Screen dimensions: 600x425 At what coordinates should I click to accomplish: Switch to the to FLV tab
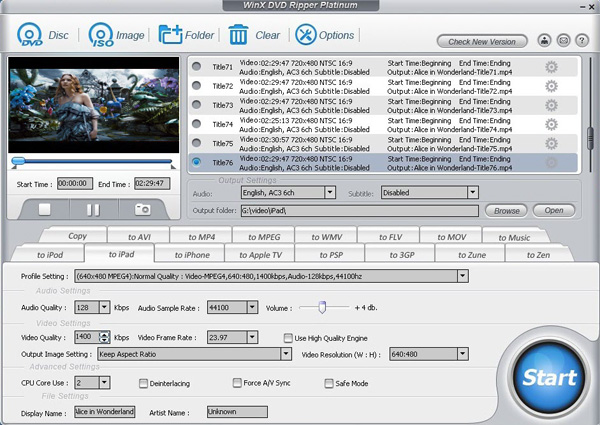[x=389, y=236]
